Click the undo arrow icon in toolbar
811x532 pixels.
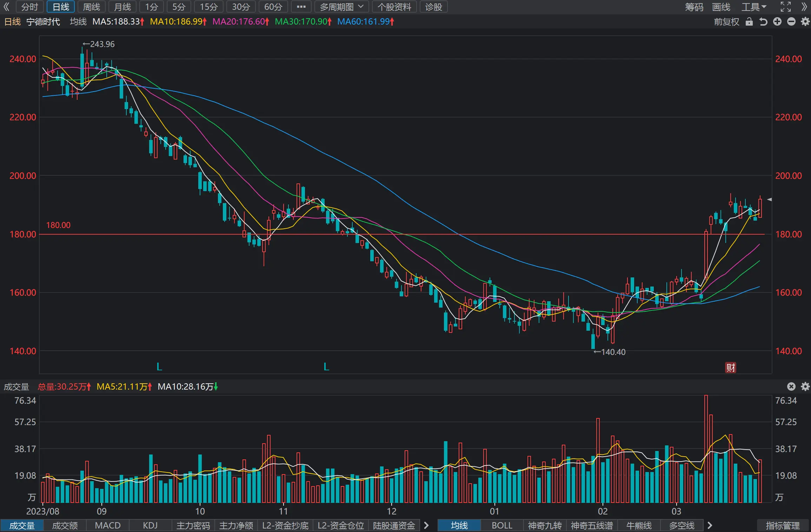763,22
